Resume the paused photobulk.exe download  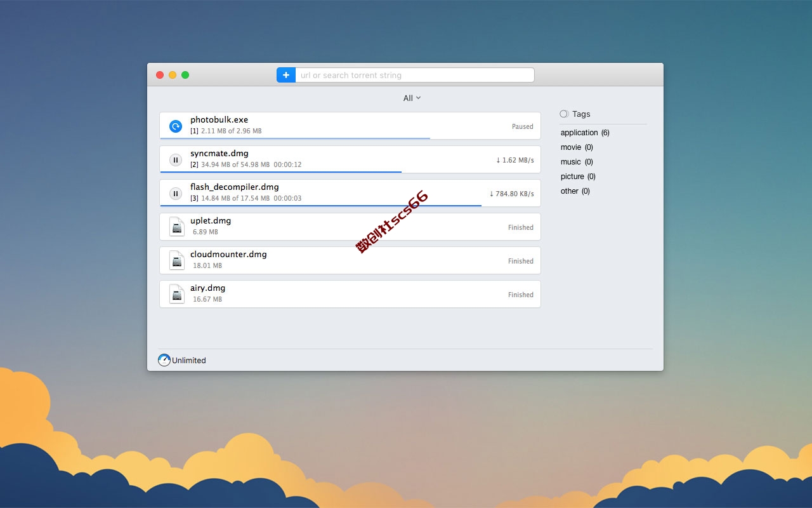point(176,126)
